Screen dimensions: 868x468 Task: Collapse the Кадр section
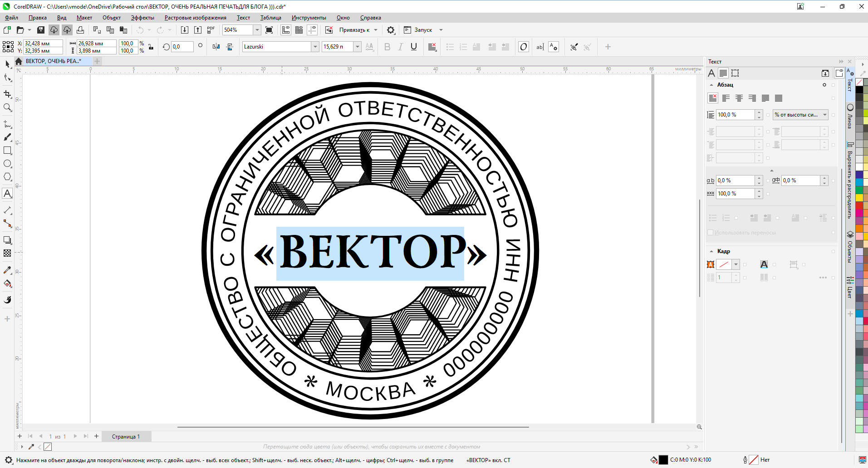[x=711, y=251]
